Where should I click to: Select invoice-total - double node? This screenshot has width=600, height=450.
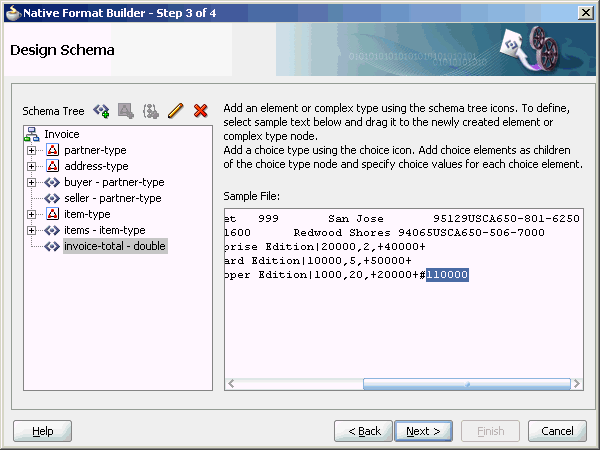click(x=115, y=246)
